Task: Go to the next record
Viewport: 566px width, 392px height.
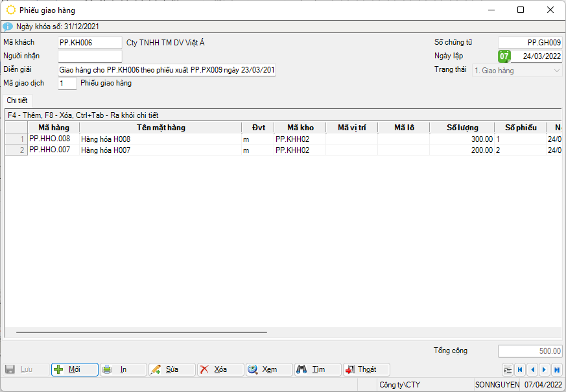Action: coord(544,369)
